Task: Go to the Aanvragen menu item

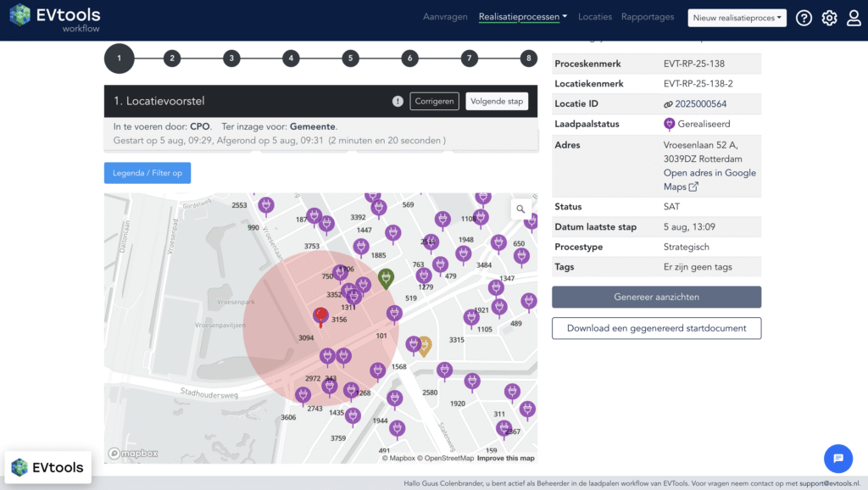Action: 445,17
